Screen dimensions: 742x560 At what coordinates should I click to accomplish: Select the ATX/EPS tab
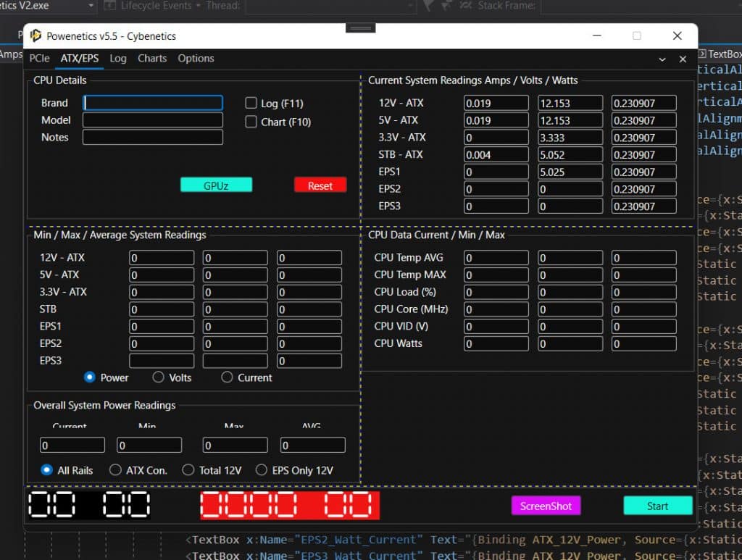80,58
